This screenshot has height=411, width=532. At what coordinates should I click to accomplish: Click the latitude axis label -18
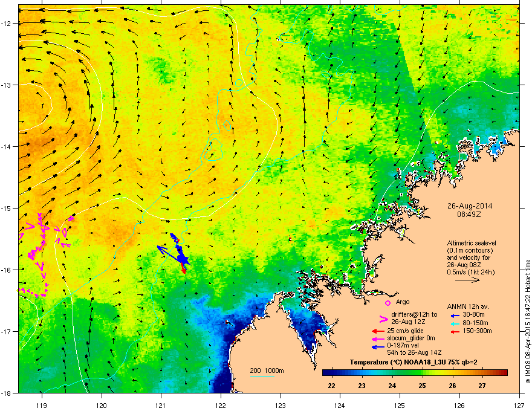point(7,393)
